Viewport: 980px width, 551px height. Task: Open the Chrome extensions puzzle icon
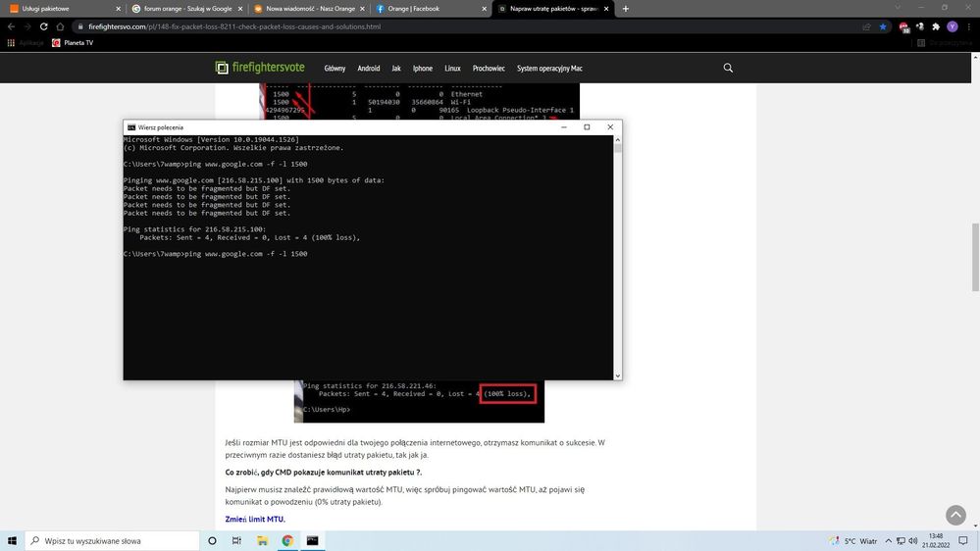(936, 26)
